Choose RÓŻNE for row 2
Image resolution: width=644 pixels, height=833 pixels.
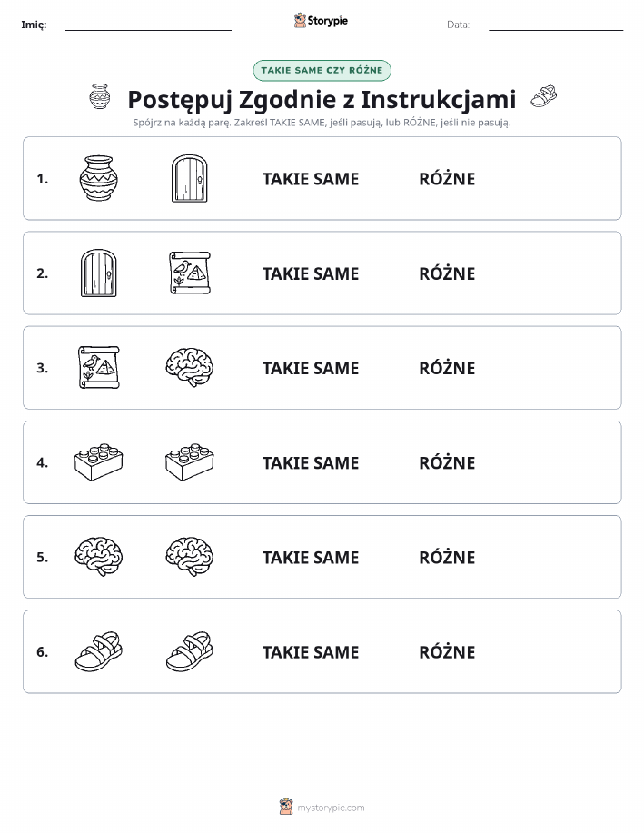[x=447, y=273]
